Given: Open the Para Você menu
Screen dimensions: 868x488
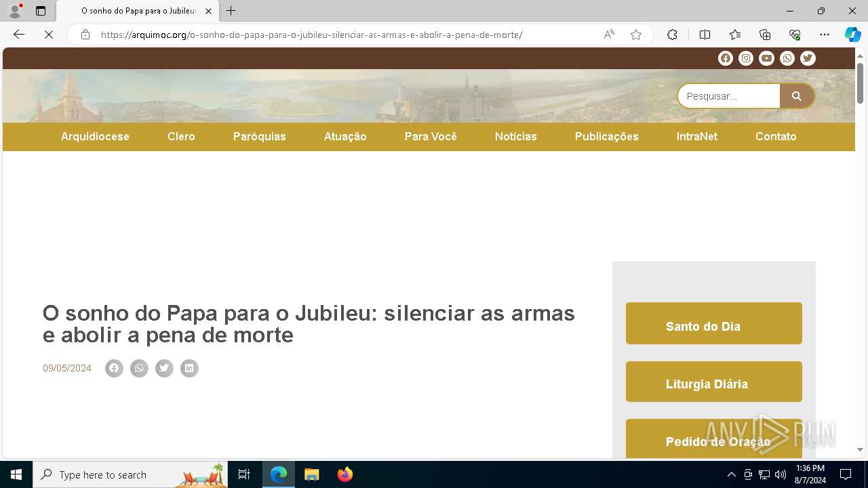Looking at the screenshot, I should coord(431,136).
